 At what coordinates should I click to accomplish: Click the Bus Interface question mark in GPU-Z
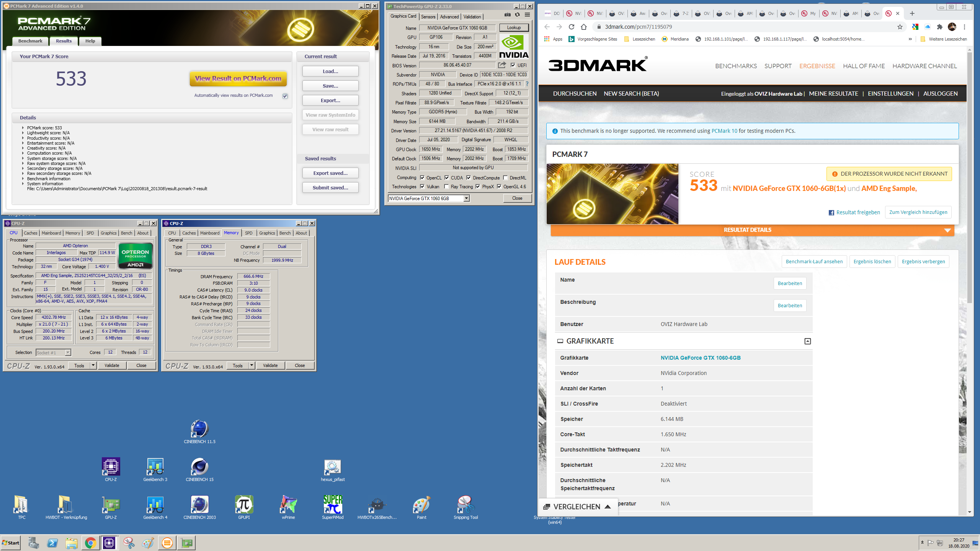(x=527, y=84)
